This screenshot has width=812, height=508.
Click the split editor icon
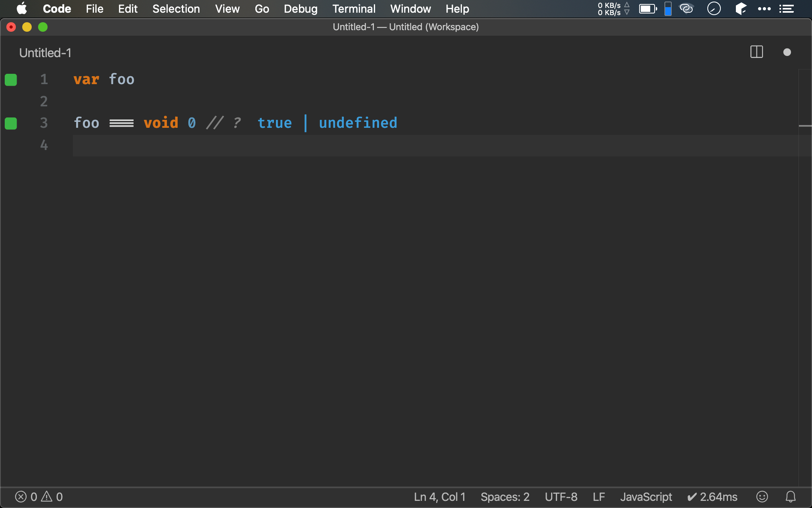(x=756, y=52)
